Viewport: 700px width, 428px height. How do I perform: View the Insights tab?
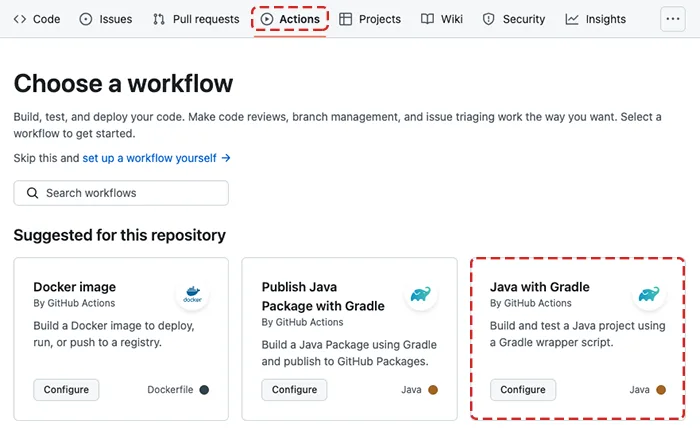596,19
